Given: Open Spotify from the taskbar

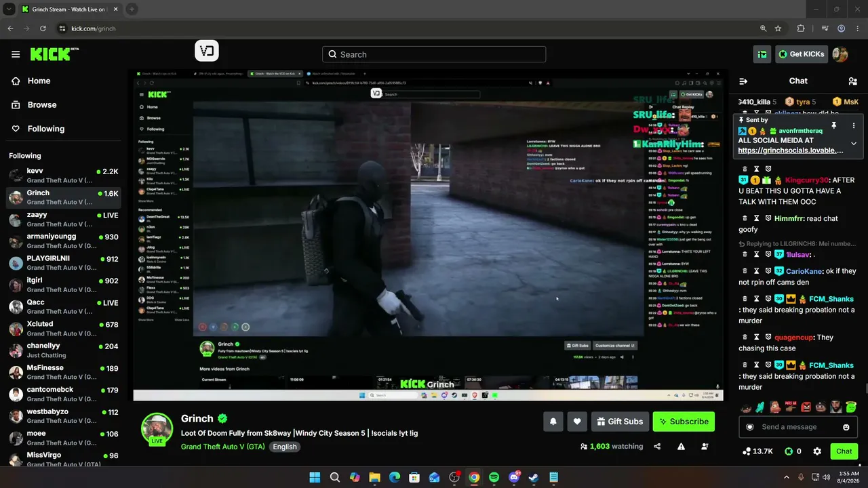Looking at the screenshot, I should pos(494,477).
